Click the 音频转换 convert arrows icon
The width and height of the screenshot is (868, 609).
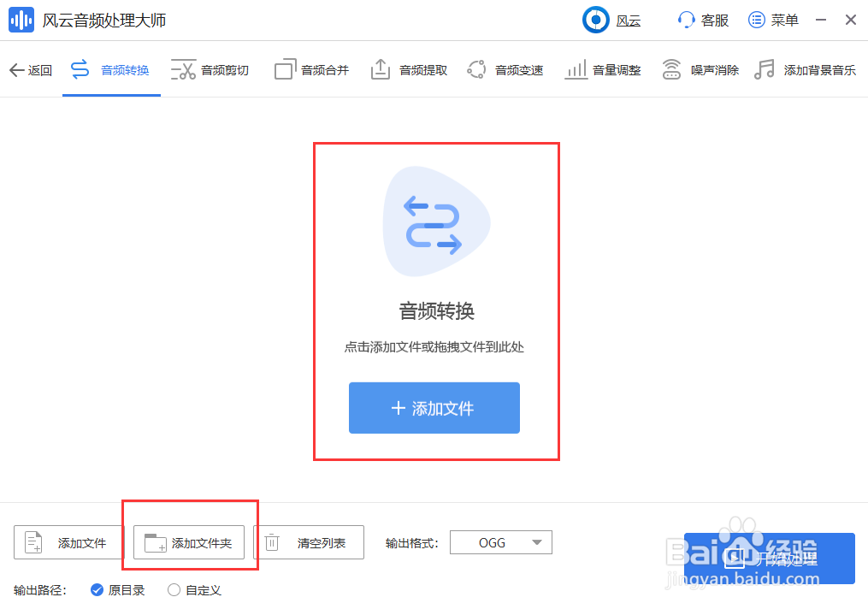[80, 70]
